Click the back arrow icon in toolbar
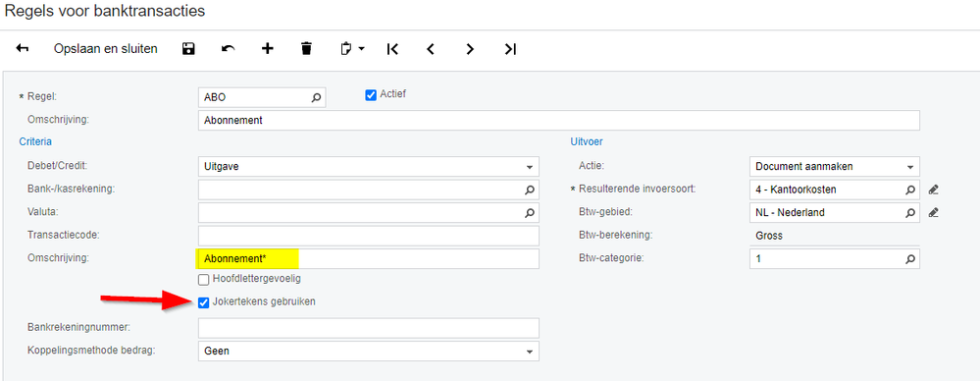 pyautogui.click(x=23, y=49)
